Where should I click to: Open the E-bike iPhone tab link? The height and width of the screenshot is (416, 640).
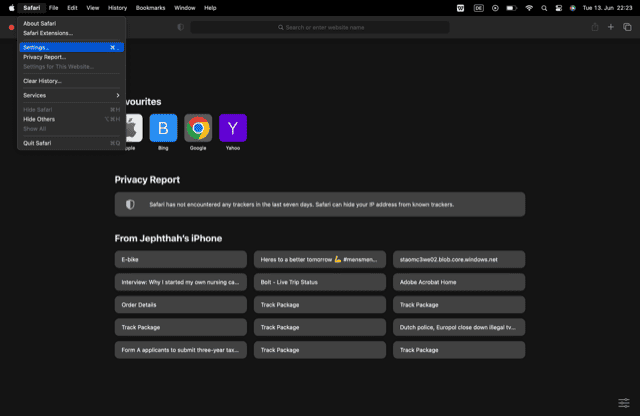tap(181, 259)
